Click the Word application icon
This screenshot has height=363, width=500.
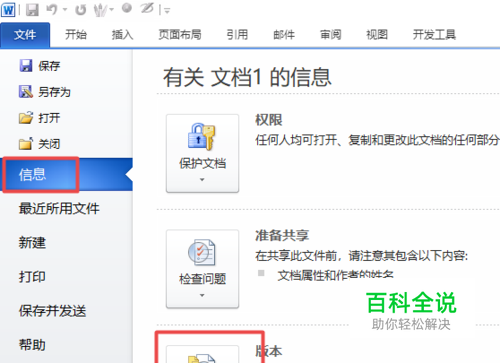pos(8,9)
